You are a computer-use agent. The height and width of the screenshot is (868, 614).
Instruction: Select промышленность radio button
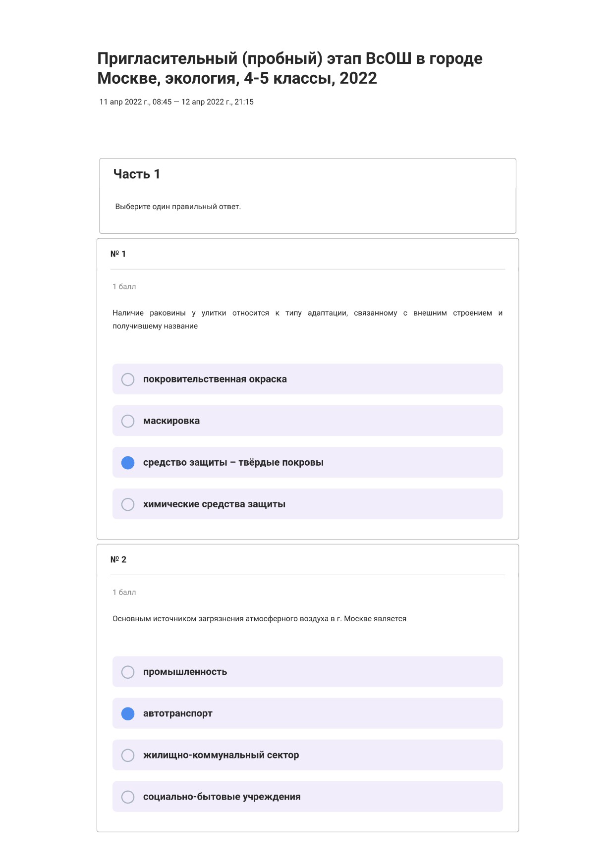[128, 672]
